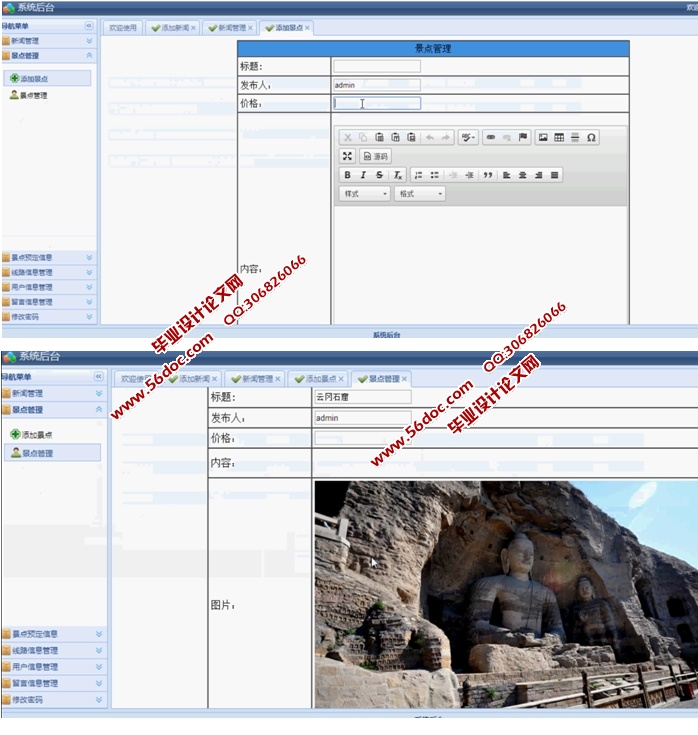Insert a table via the table icon
This screenshot has width=698, height=735.
pyautogui.click(x=559, y=137)
